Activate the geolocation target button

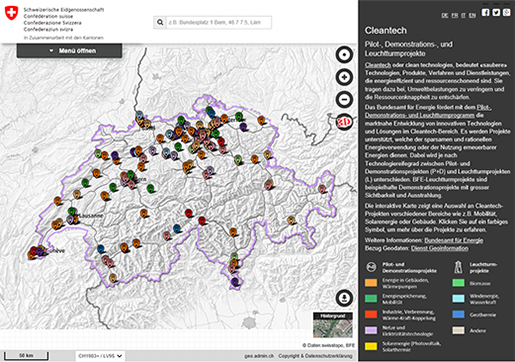pyautogui.click(x=344, y=55)
